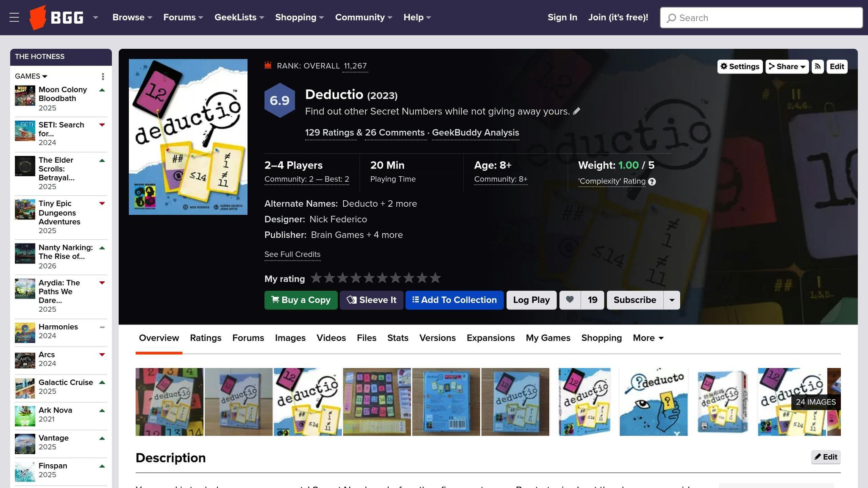Open the Browse menu
Screen dimensions: 868x488
click(132, 17)
